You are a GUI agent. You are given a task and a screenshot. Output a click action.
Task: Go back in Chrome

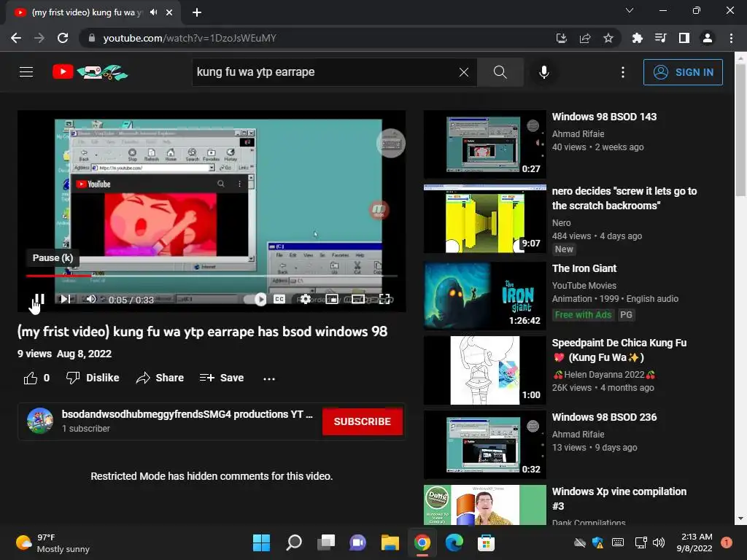point(16,38)
